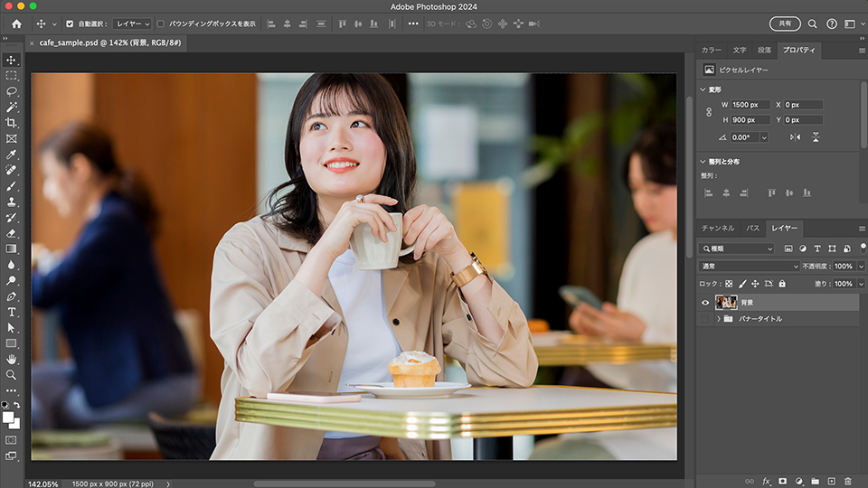Open the Help question mark icon
Viewport: 868px width, 488px height.
[x=832, y=23]
